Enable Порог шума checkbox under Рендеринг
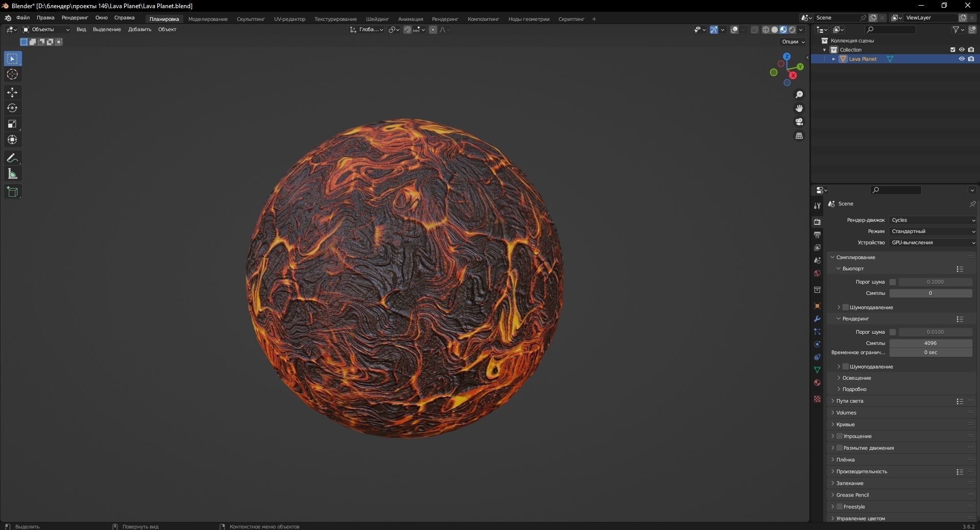 coord(893,332)
